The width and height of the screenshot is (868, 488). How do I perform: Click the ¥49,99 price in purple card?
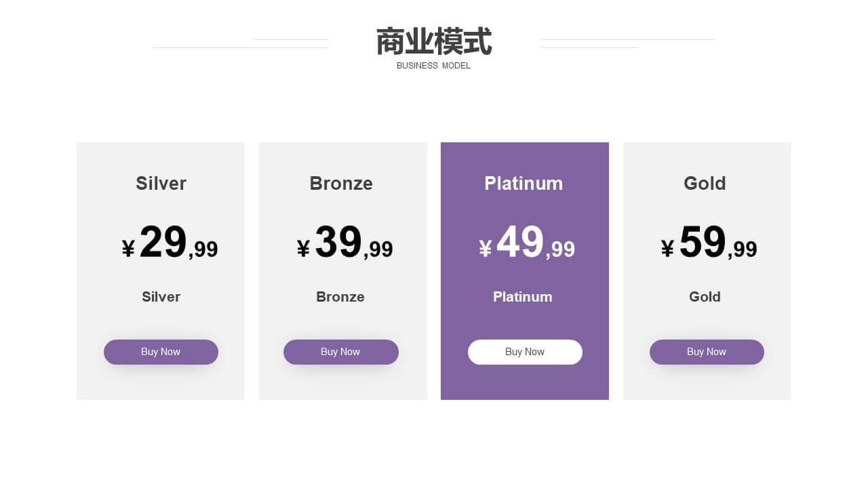pyautogui.click(x=527, y=243)
